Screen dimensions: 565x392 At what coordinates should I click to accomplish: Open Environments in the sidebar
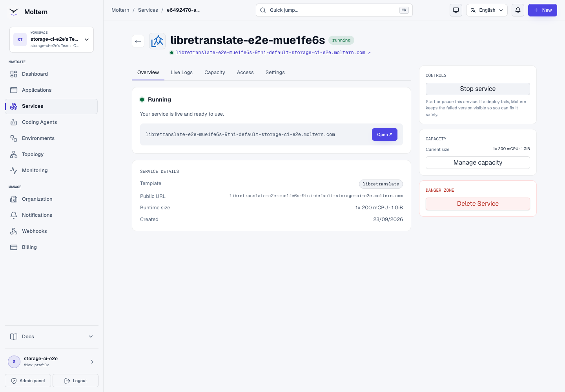[51, 138]
